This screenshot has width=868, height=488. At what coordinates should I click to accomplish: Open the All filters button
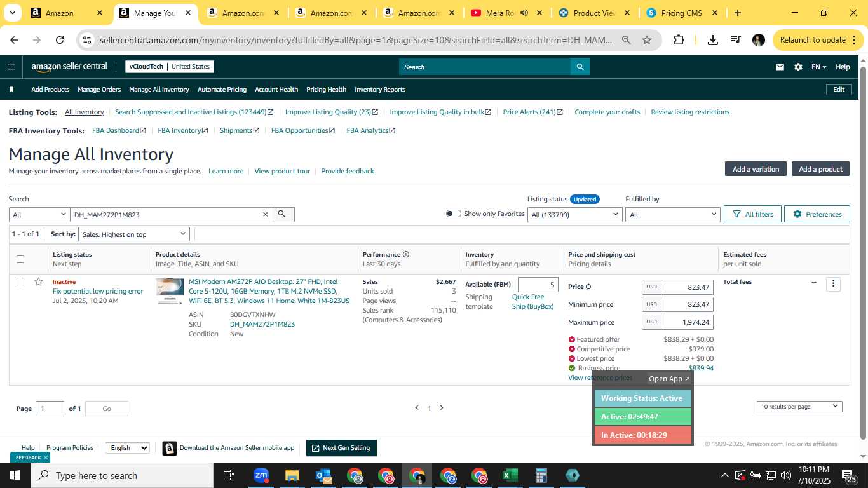pos(752,214)
